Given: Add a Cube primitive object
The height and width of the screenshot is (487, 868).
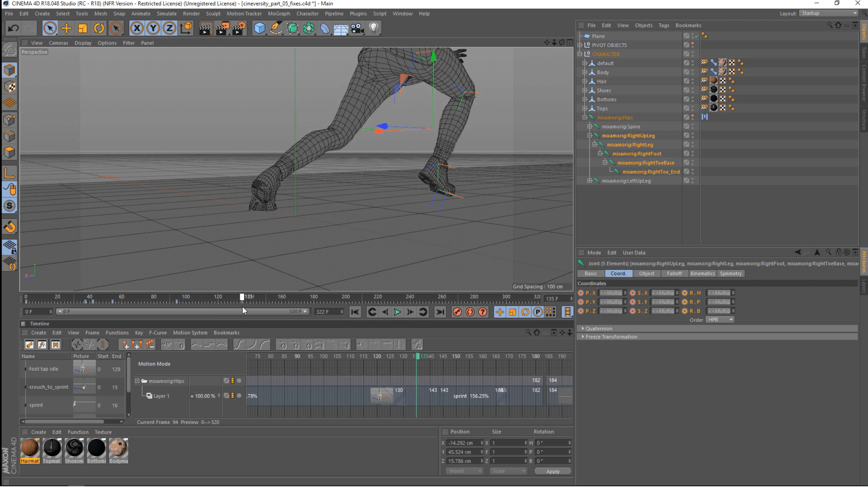Looking at the screenshot, I should [x=259, y=28].
